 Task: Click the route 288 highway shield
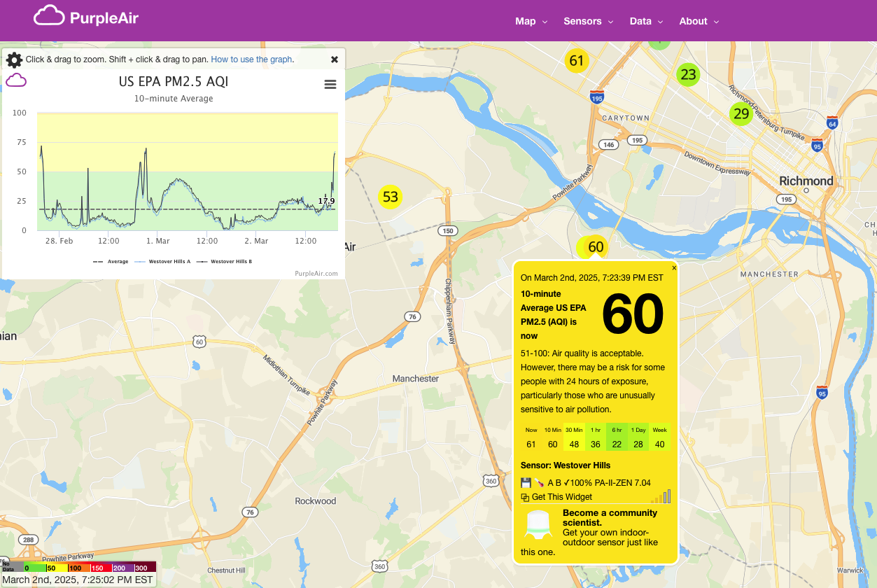tap(28, 540)
